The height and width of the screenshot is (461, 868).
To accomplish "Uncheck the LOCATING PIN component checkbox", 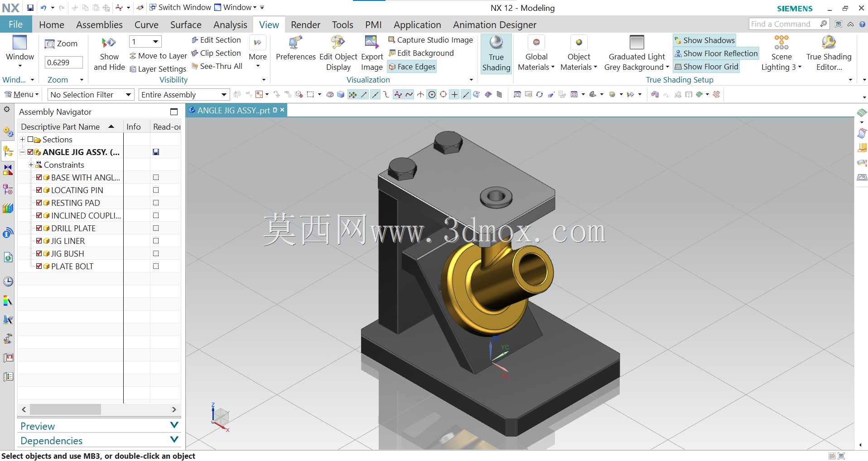I will click(x=39, y=190).
